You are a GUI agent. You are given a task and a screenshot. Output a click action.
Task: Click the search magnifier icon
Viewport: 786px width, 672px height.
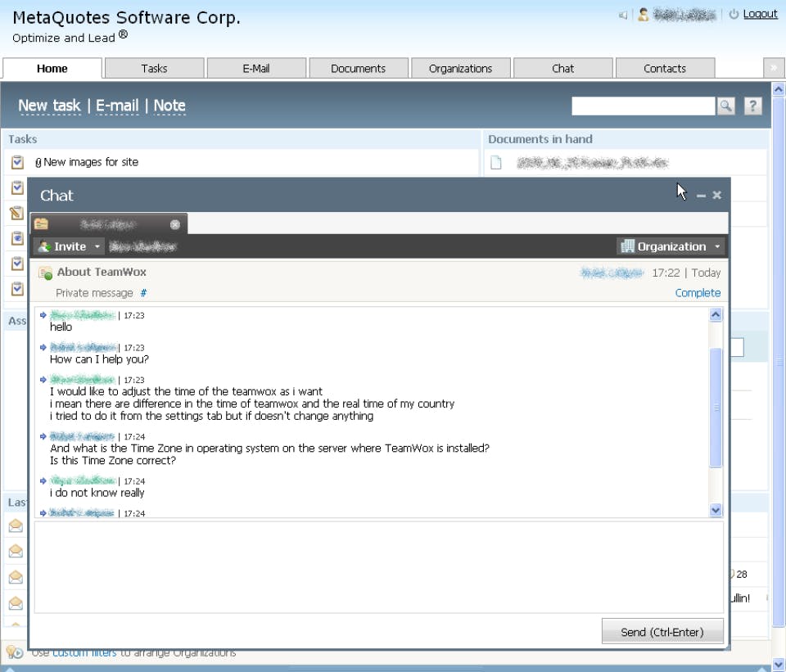coord(726,106)
